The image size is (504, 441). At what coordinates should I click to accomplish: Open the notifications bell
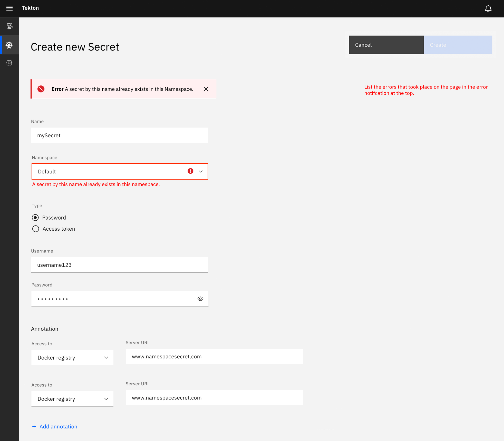click(488, 8)
